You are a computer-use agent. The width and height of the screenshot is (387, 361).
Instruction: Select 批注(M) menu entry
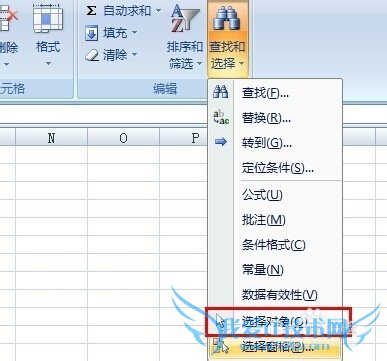[x=275, y=219]
